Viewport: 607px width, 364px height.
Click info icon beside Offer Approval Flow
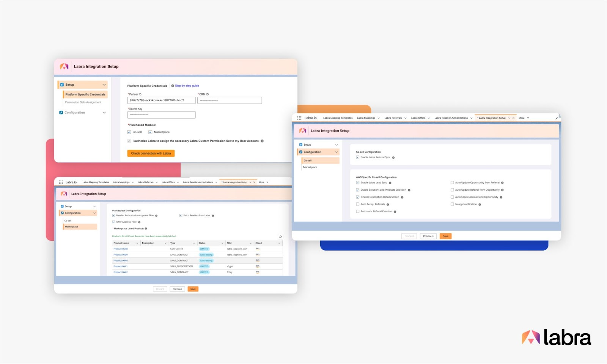(139, 222)
